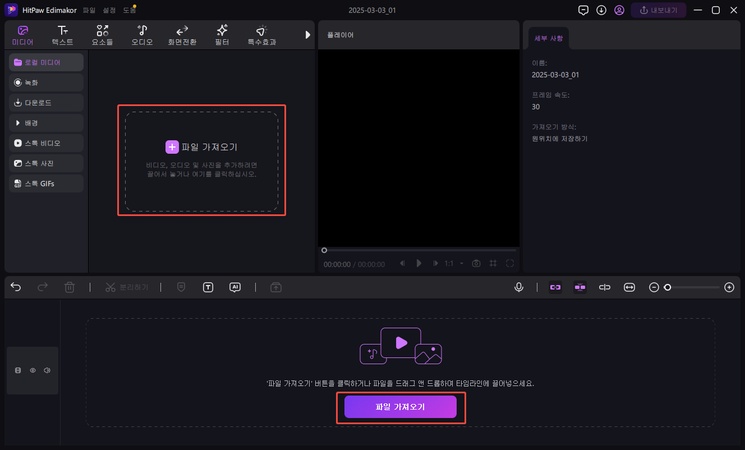
Task: Zoom out the timeline with the minus icon
Action: click(x=654, y=287)
